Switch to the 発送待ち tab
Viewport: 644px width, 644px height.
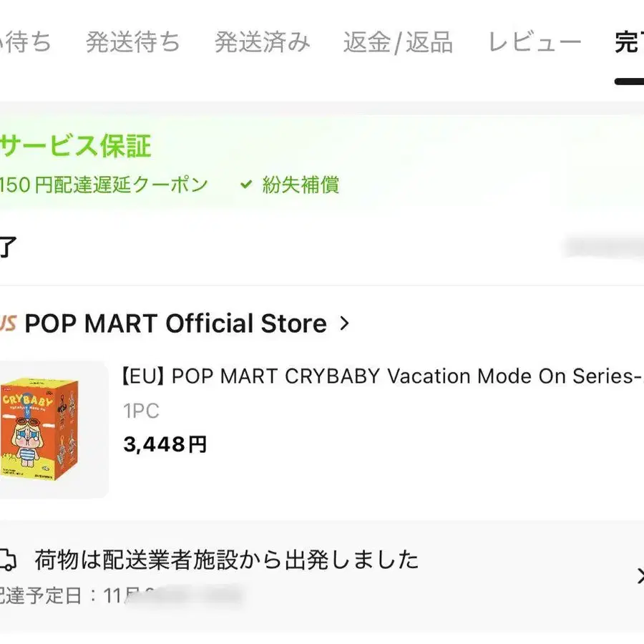click(x=133, y=43)
